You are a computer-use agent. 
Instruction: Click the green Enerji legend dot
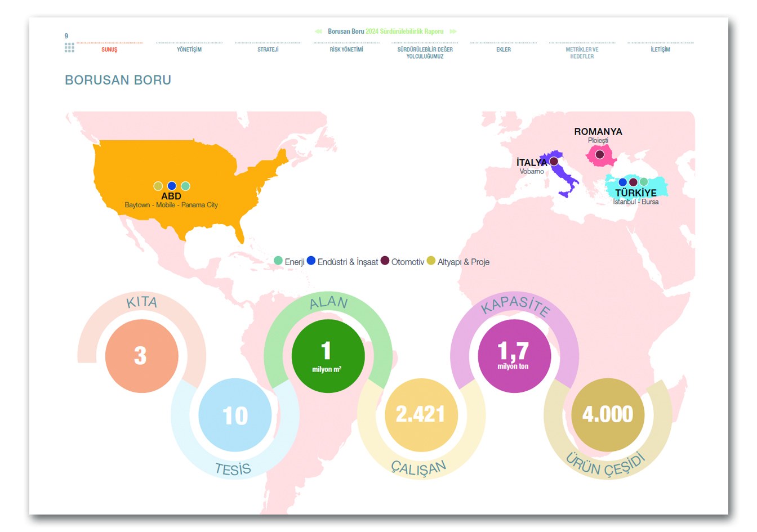point(278,261)
